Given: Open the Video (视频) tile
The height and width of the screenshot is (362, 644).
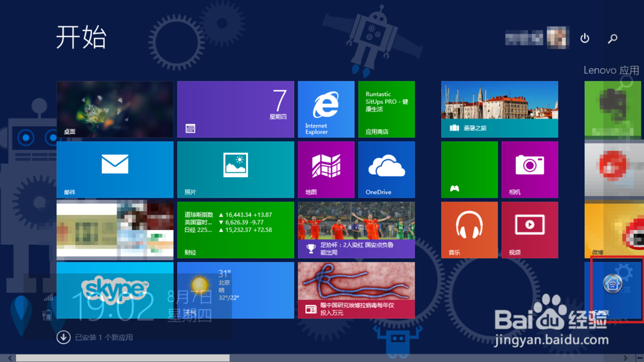Looking at the screenshot, I should tap(530, 230).
